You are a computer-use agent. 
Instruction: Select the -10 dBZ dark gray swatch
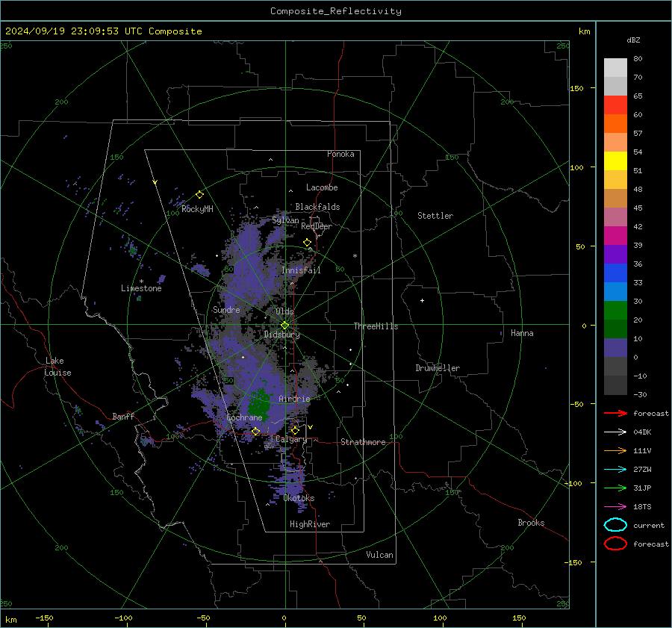(x=615, y=385)
